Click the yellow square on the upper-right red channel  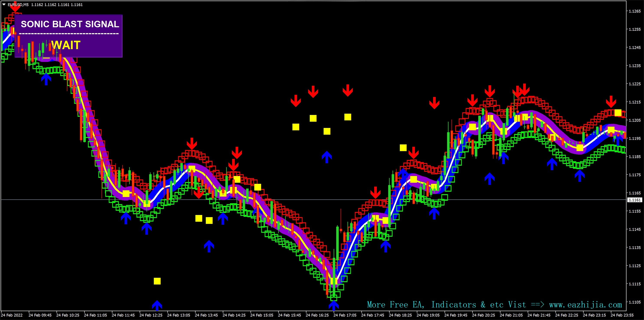[618, 113]
